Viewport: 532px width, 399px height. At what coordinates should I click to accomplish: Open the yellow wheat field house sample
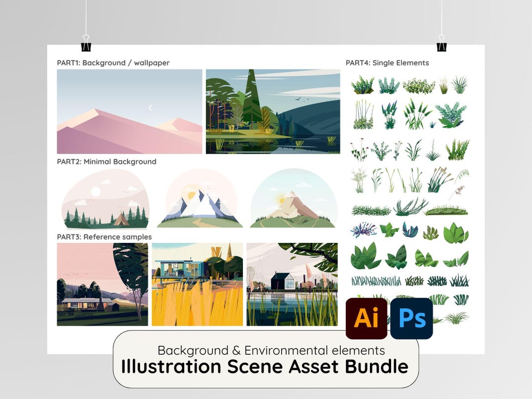[x=197, y=284]
